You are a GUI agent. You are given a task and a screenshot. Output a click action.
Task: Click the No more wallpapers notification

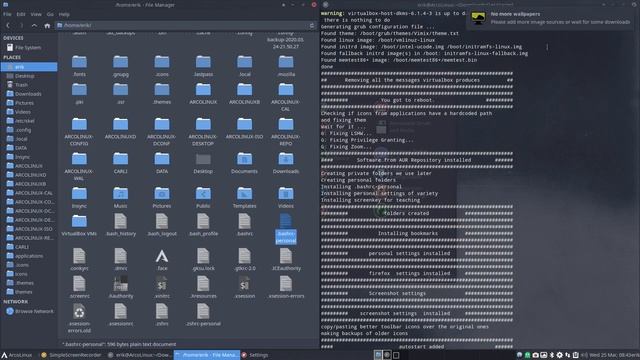click(553, 18)
